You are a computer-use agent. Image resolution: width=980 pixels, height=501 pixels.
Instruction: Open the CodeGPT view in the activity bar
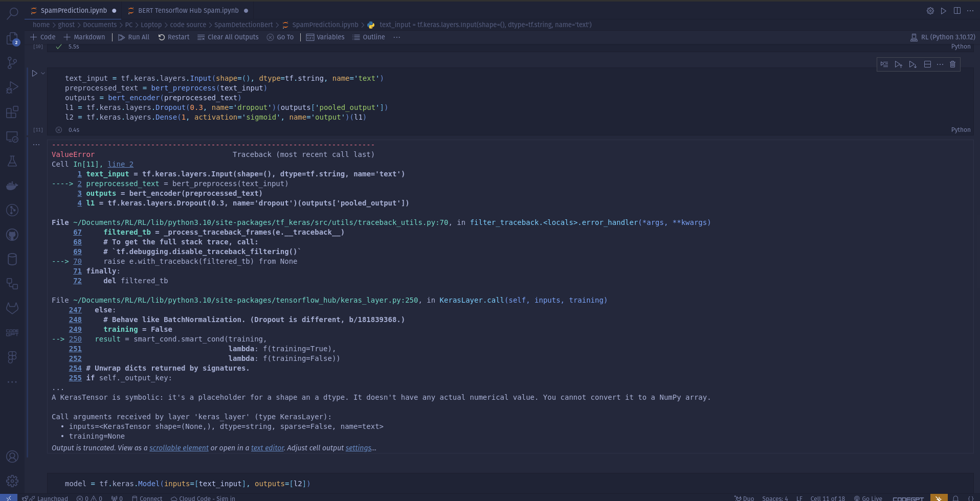(12, 332)
